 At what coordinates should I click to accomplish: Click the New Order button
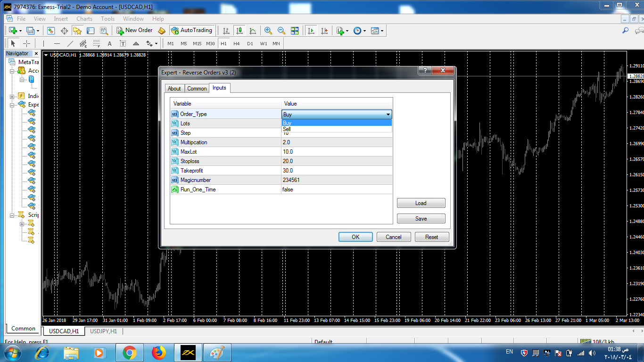(x=134, y=30)
